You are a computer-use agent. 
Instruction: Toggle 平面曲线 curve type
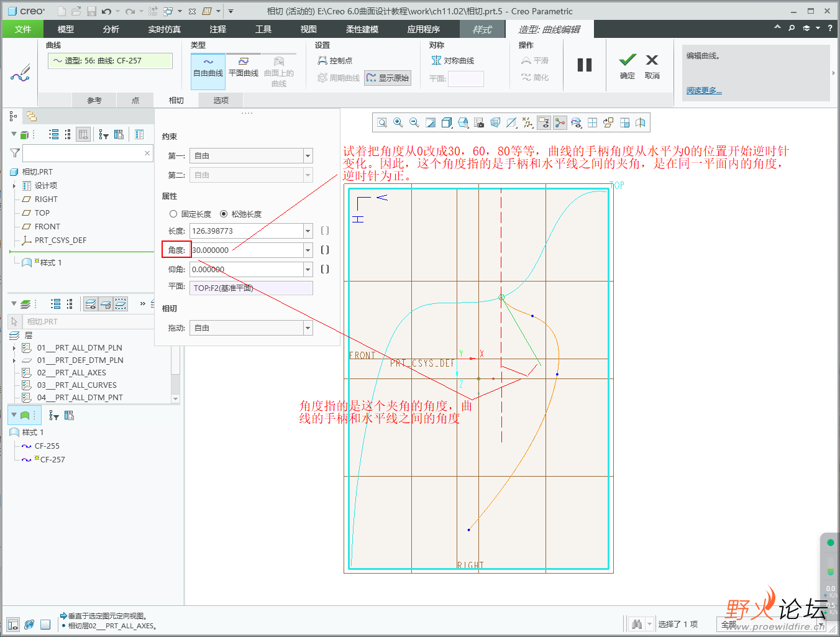click(244, 67)
